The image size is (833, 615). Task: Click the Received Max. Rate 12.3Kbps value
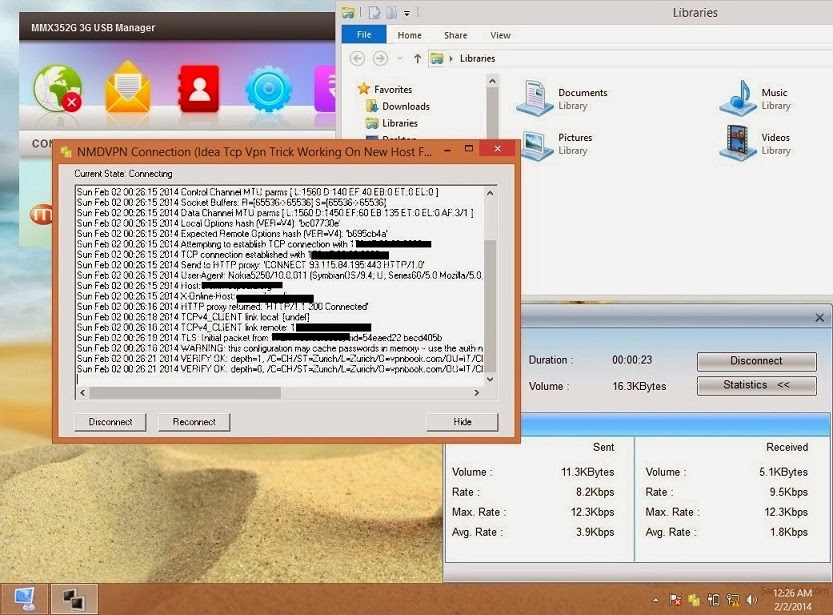(786, 512)
